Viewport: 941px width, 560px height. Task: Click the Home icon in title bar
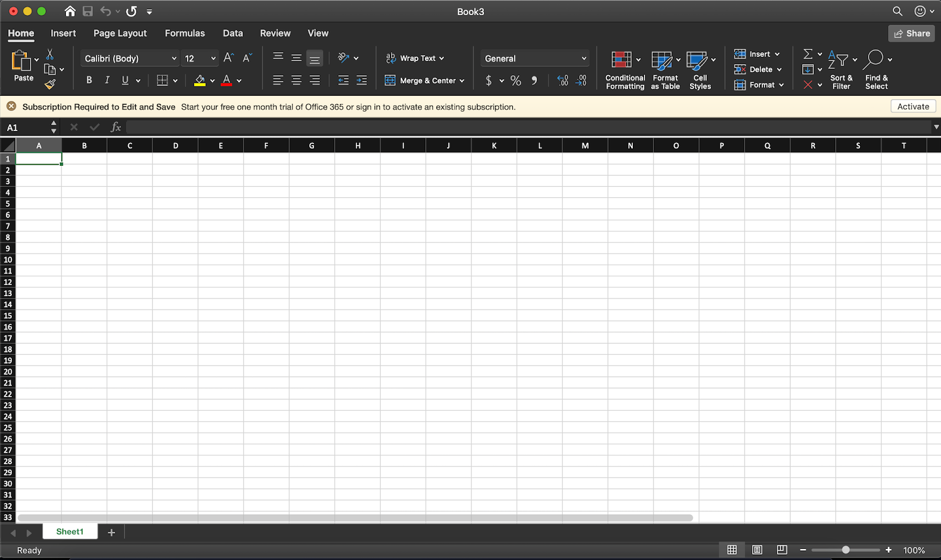coord(70,11)
